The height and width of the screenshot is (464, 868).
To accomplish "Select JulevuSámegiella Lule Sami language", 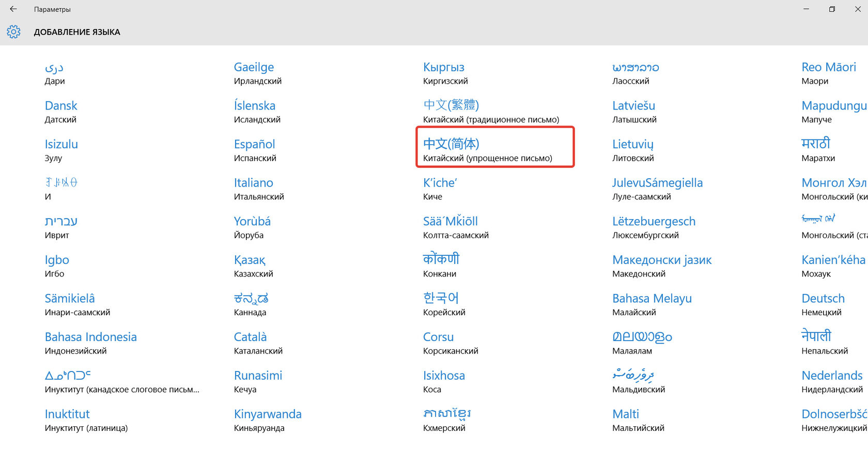I will click(x=657, y=189).
